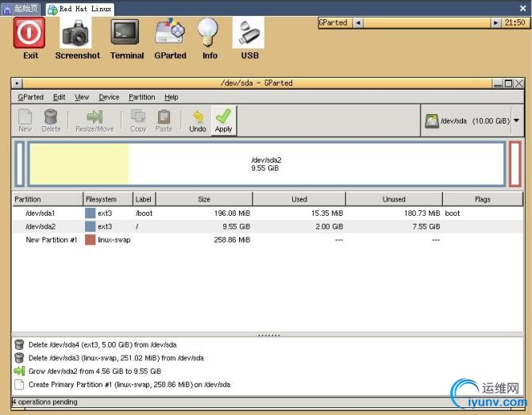Click the taskbar right scroll arrow
The height and width of the screenshot is (415, 532).
pyautogui.click(x=495, y=23)
